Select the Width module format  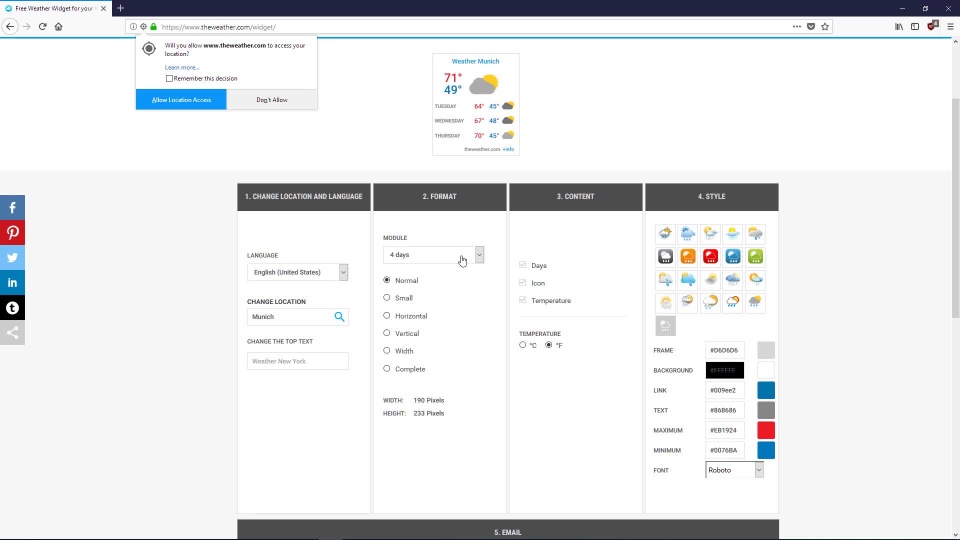pos(386,351)
